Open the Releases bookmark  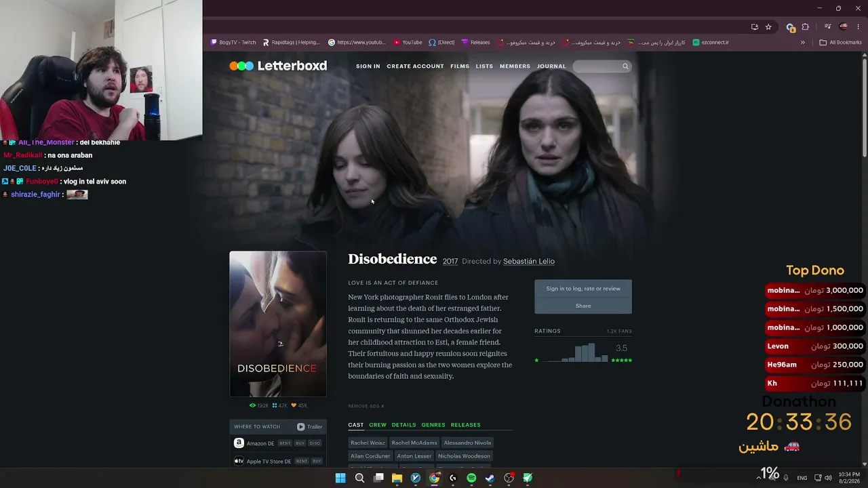[475, 42]
